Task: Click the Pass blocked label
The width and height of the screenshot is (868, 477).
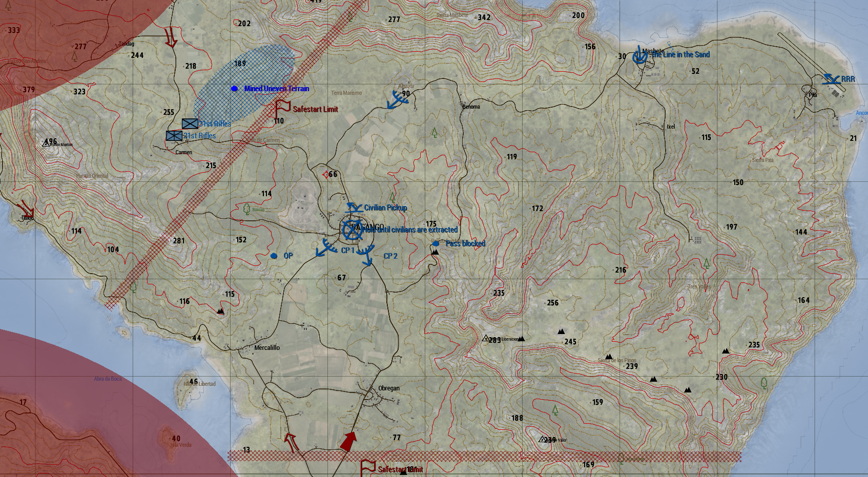Action: coord(465,243)
